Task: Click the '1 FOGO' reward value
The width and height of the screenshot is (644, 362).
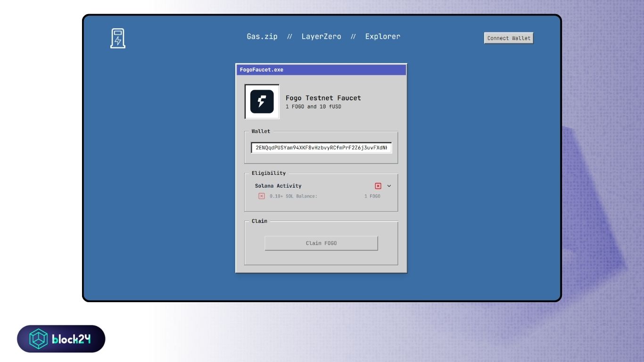Action: click(372, 196)
